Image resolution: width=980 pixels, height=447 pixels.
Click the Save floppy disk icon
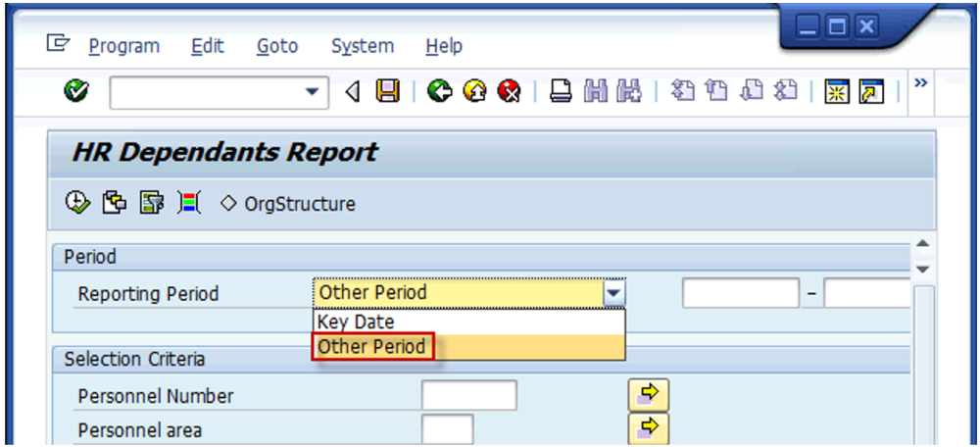pyautogui.click(x=389, y=92)
